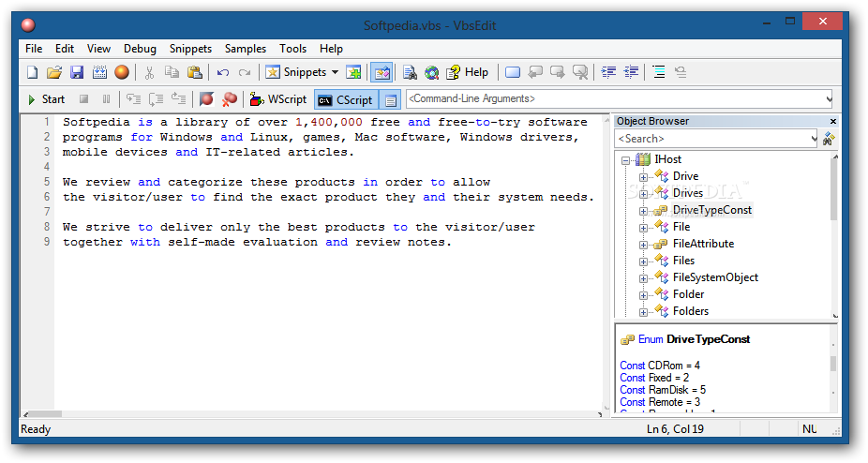This screenshot has width=868, height=463.
Task: Toggle the console output window button next to CScript
Action: point(390,100)
